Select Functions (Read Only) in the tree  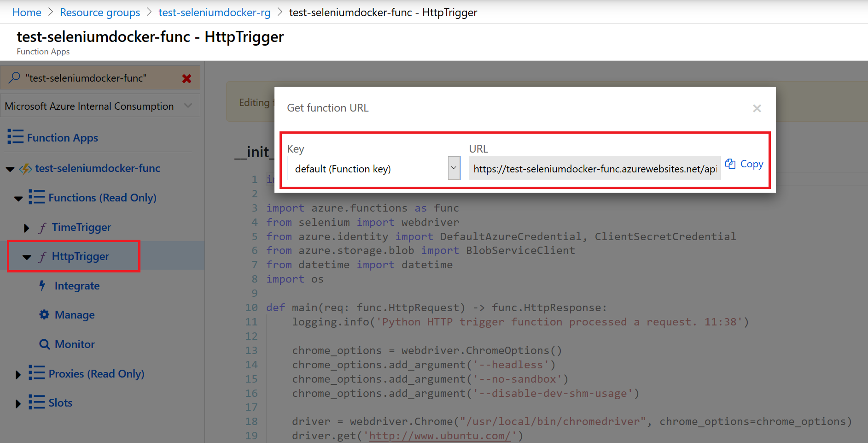(102, 198)
